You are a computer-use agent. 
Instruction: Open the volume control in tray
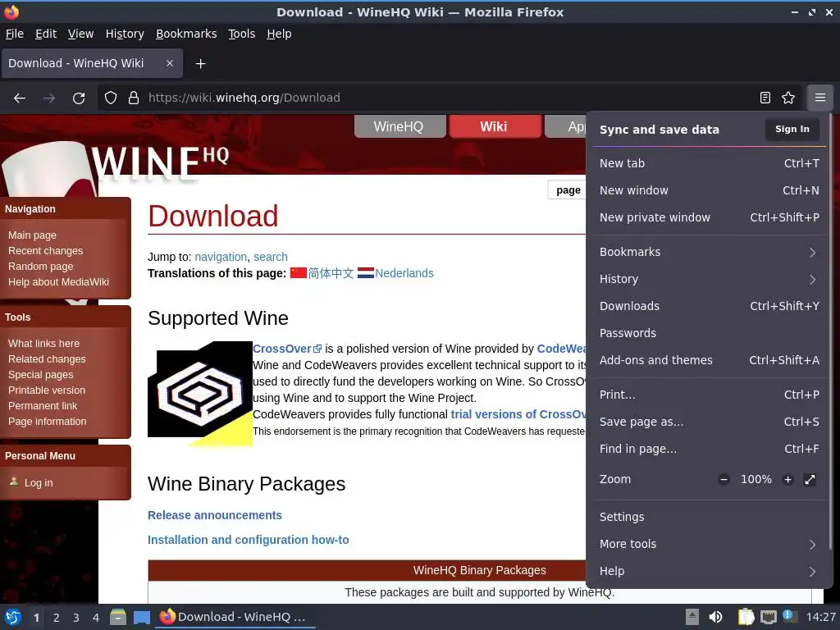point(715,617)
